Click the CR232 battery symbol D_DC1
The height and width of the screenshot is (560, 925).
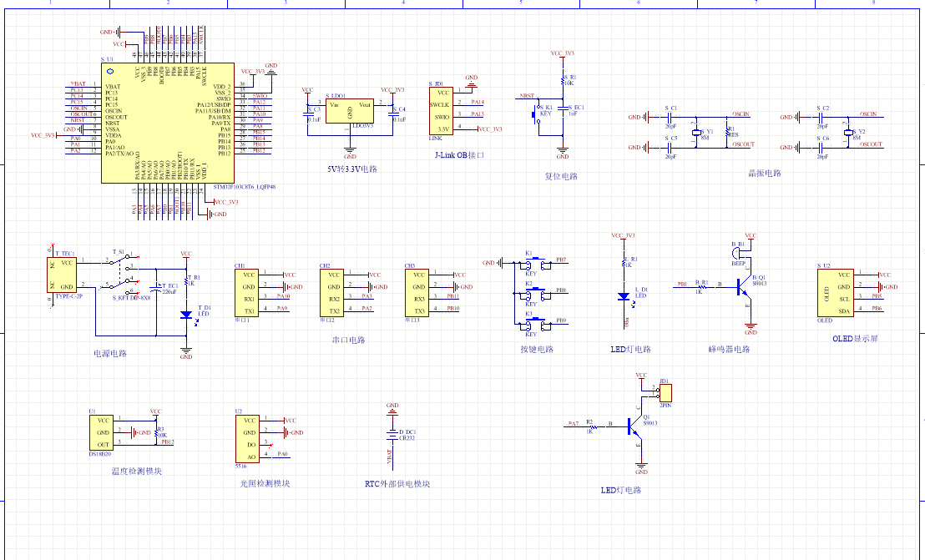(x=392, y=435)
